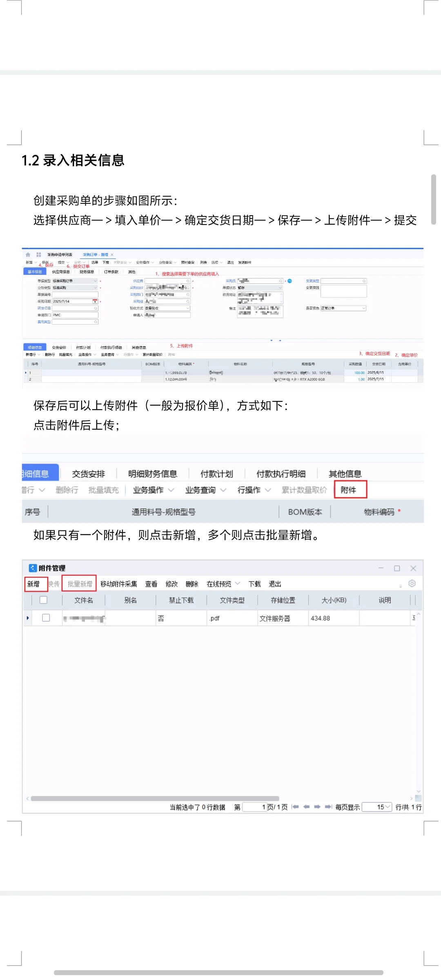Click the row indicator arrow of the pdf row

tap(27, 618)
